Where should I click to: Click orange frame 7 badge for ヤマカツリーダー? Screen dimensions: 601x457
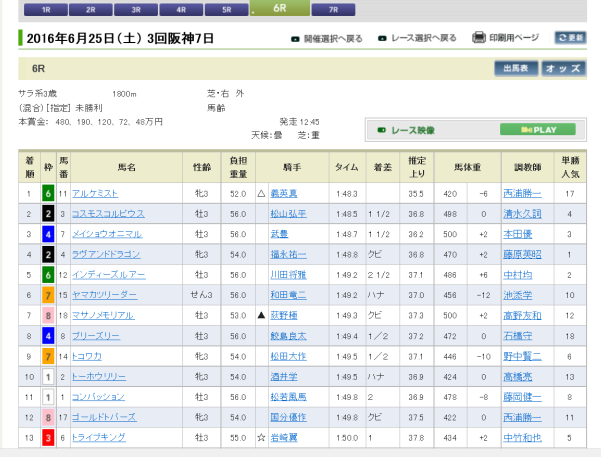click(47, 295)
